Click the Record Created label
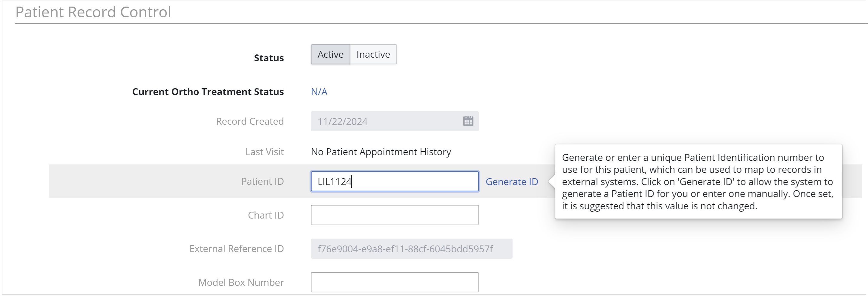 250,121
